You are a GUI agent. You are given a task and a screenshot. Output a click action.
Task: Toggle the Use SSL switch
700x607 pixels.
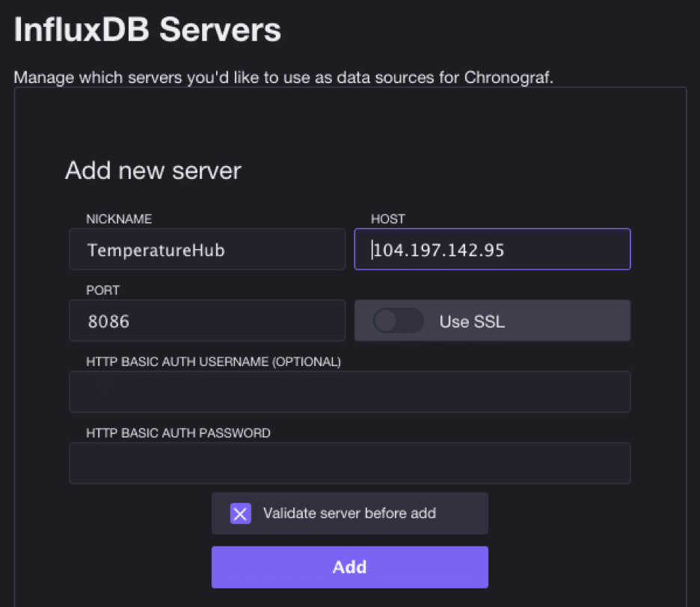(399, 321)
